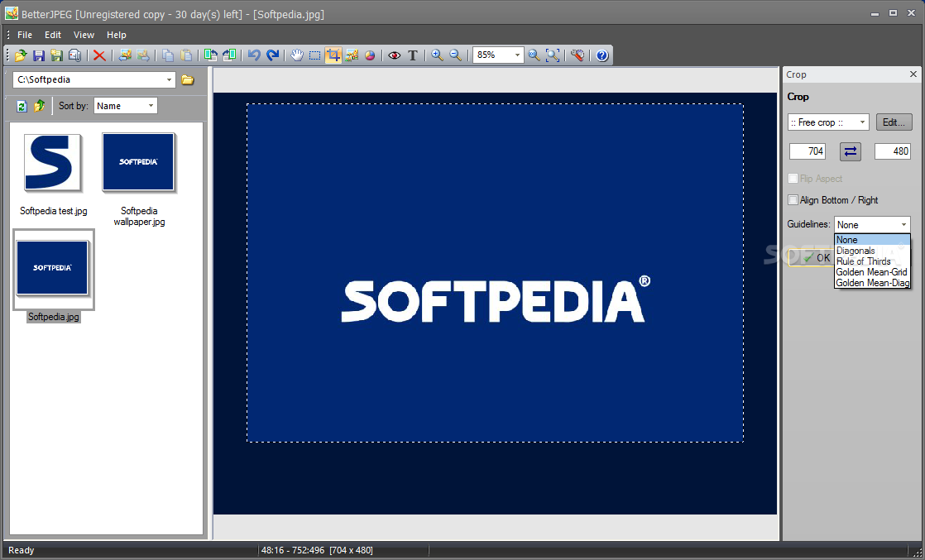Click the crop height field showing 480

pyautogui.click(x=893, y=151)
